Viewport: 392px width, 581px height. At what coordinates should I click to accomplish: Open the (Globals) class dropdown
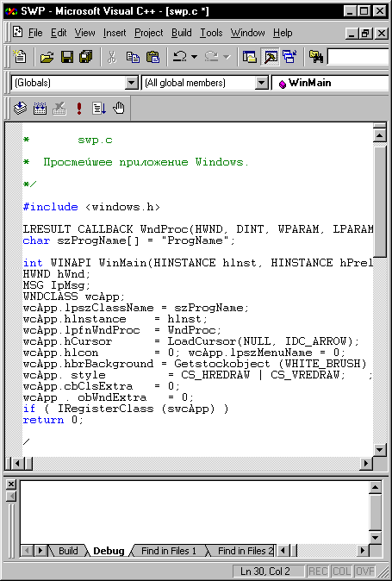pyautogui.click(x=131, y=83)
